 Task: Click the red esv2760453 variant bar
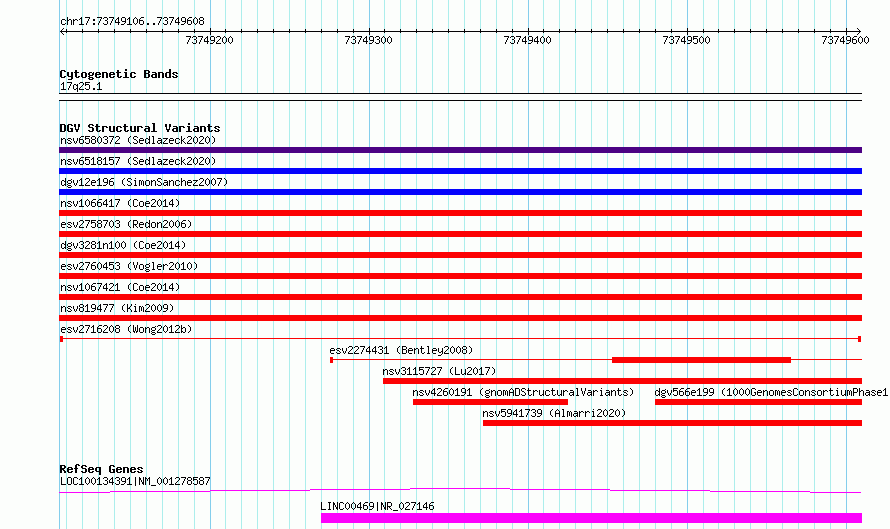pos(460,276)
